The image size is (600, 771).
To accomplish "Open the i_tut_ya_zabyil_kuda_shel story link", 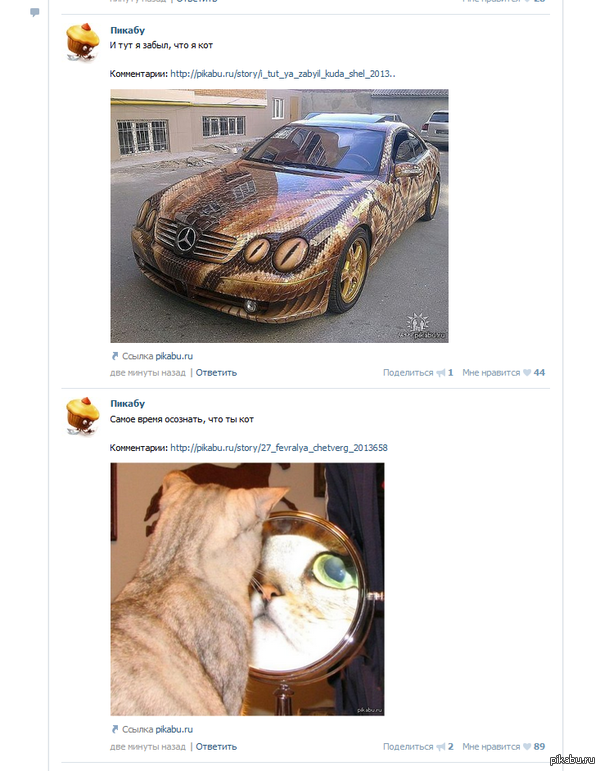I will point(283,74).
